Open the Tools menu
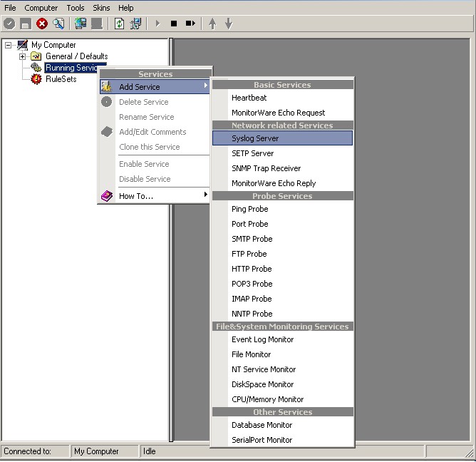The image size is (476, 462). (76, 8)
